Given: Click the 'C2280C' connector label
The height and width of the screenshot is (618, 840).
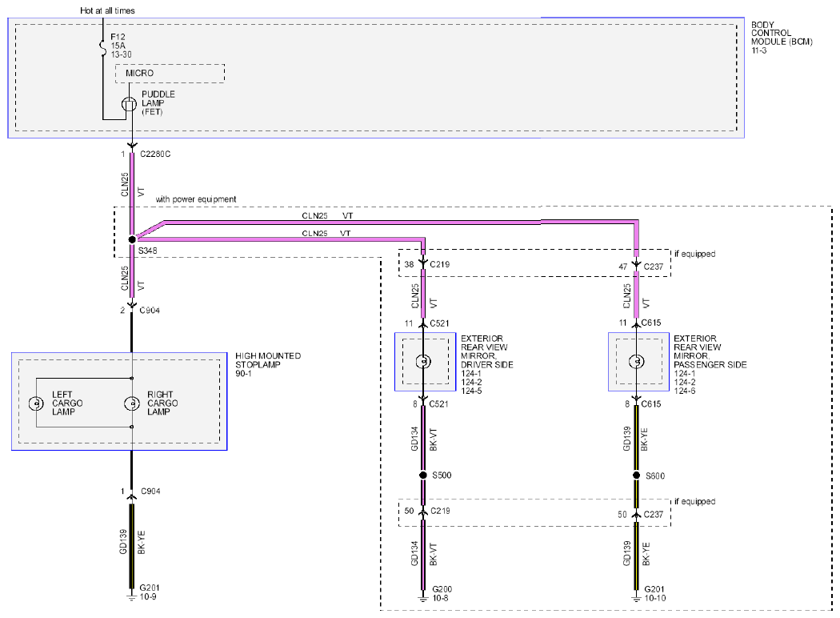Looking at the screenshot, I should [x=155, y=154].
